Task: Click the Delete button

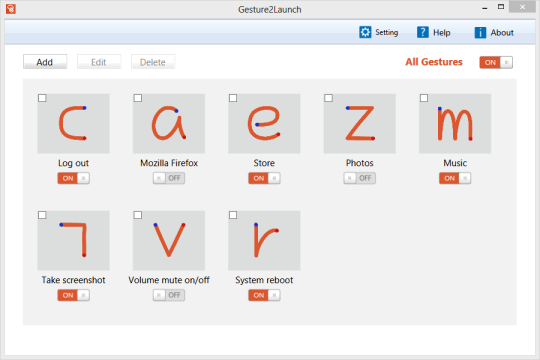Action: [153, 62]
